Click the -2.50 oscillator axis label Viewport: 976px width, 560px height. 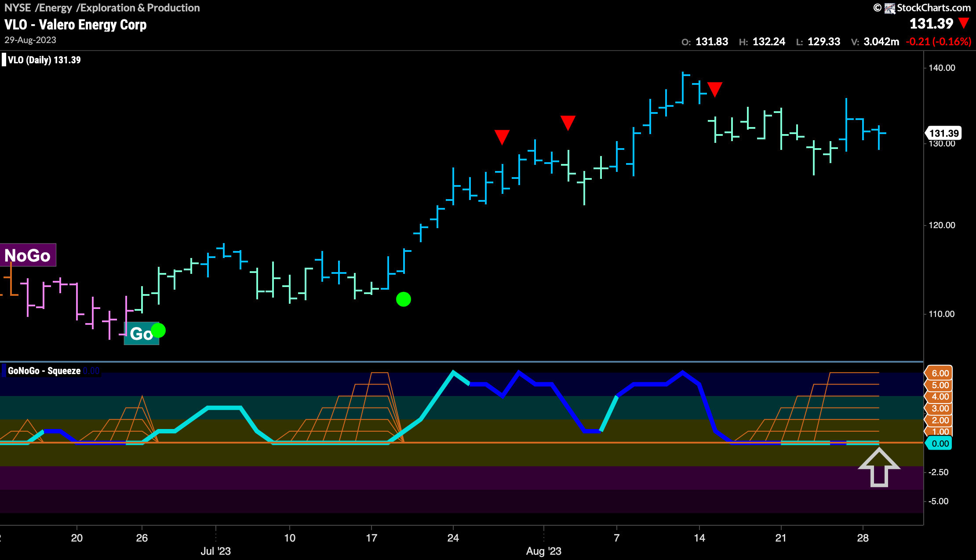pyautogui.click(x=938, y=472)
